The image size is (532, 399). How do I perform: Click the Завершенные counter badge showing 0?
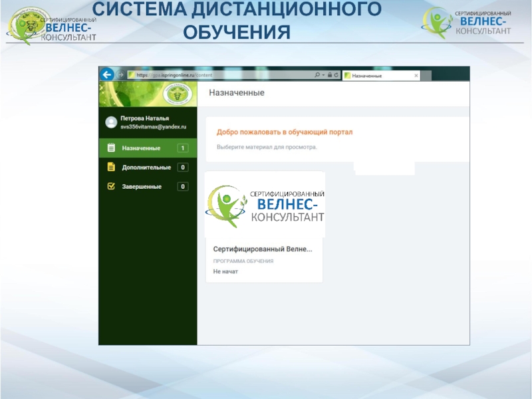[182, 187]
